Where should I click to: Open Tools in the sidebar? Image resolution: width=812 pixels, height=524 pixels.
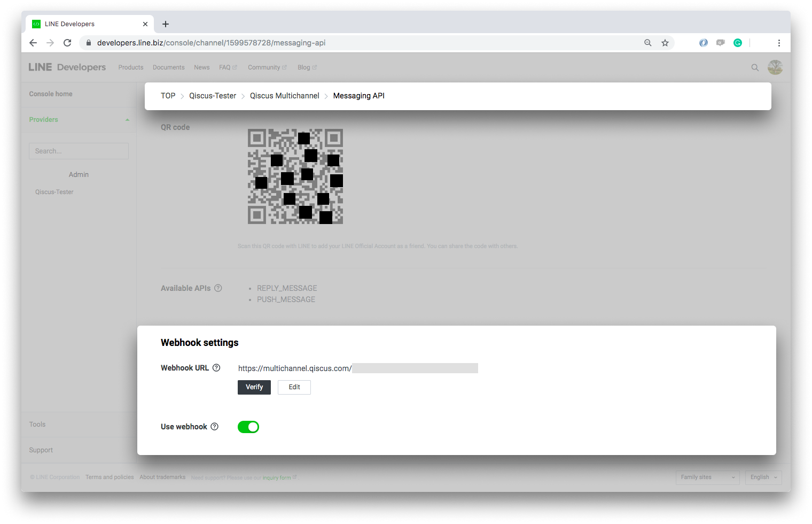tap(37, 425)
